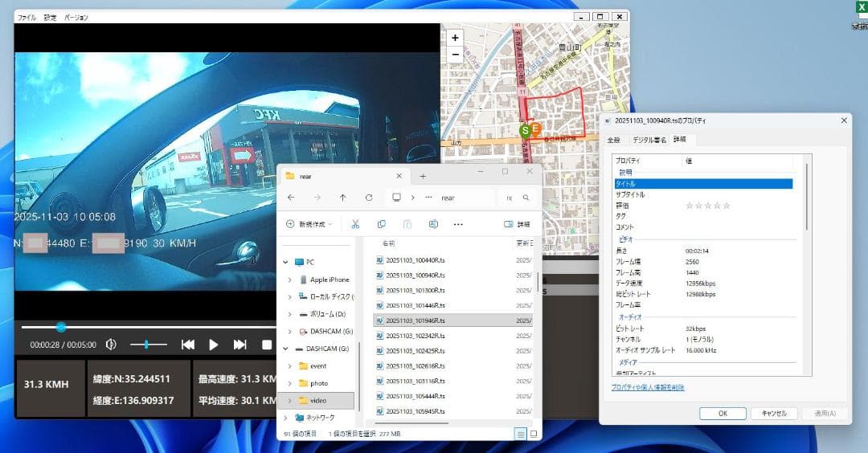Click the Cut scissors icon in Explorer
This screenshot has height=453, width=868.
(355, 224)
